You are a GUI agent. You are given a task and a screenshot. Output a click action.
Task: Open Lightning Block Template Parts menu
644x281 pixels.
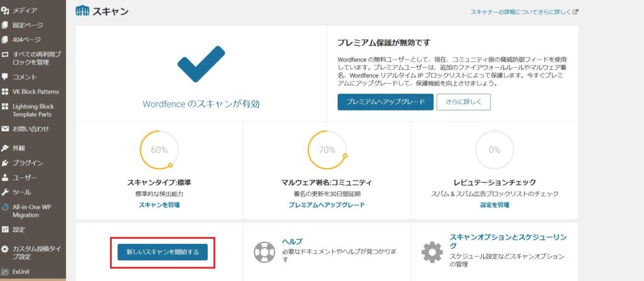[33, 110]
